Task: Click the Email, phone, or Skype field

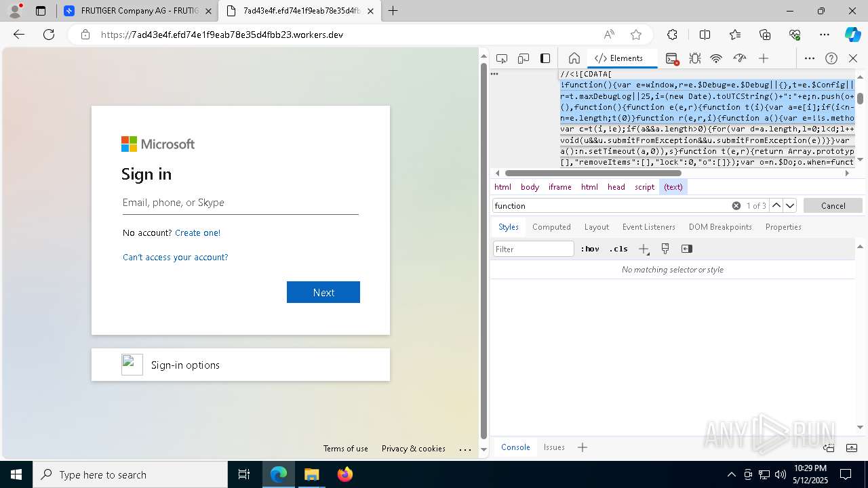Action: (x=240, y=203)
